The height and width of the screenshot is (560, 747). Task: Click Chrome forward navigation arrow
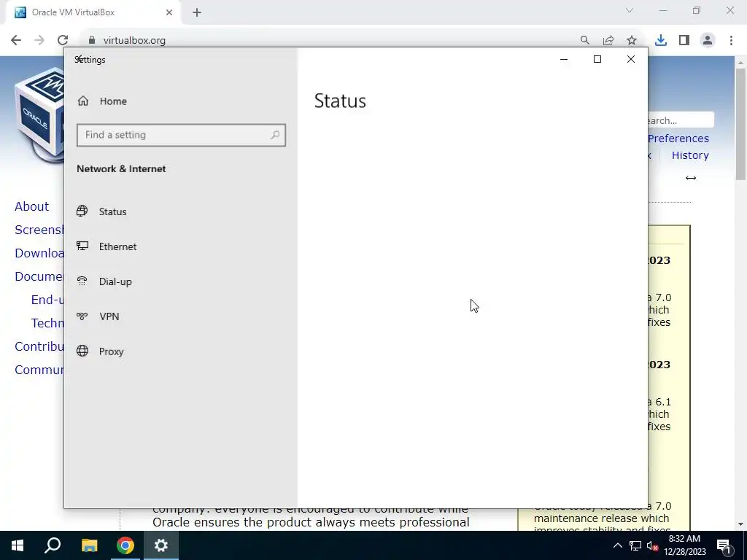click(x=39, y=40)
